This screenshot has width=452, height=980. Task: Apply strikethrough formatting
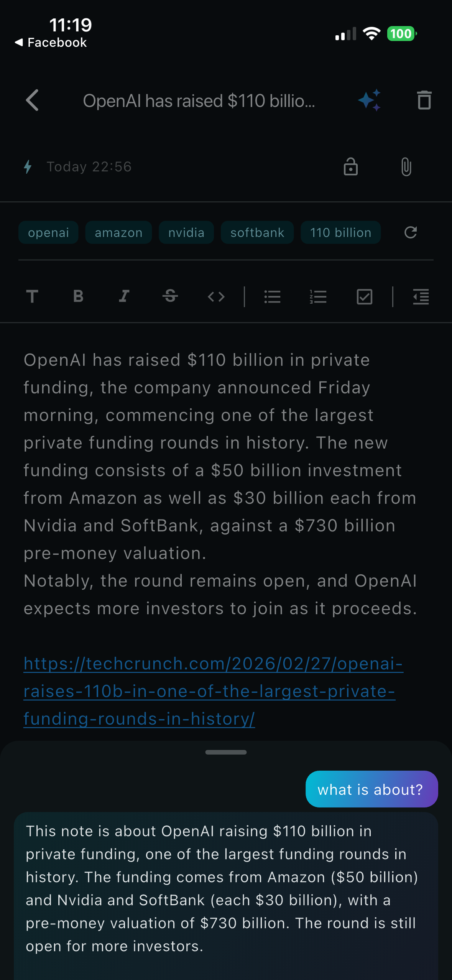tap(170, 296)
